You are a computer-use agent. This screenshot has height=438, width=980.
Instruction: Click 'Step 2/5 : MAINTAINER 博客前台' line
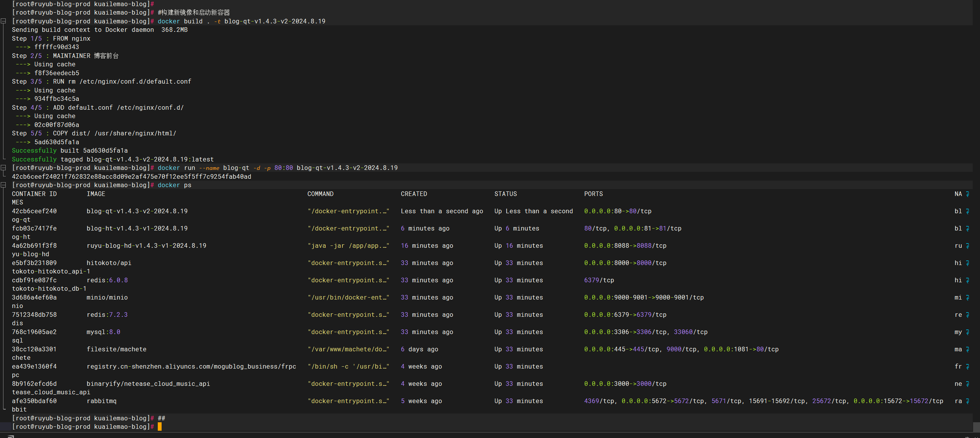pos(65,56)
